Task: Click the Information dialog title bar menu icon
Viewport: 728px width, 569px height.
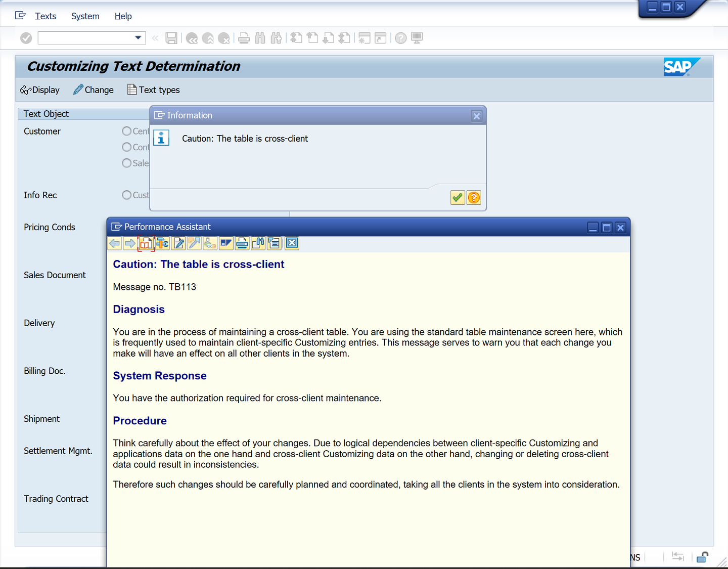Action: (x=160, y=115)
